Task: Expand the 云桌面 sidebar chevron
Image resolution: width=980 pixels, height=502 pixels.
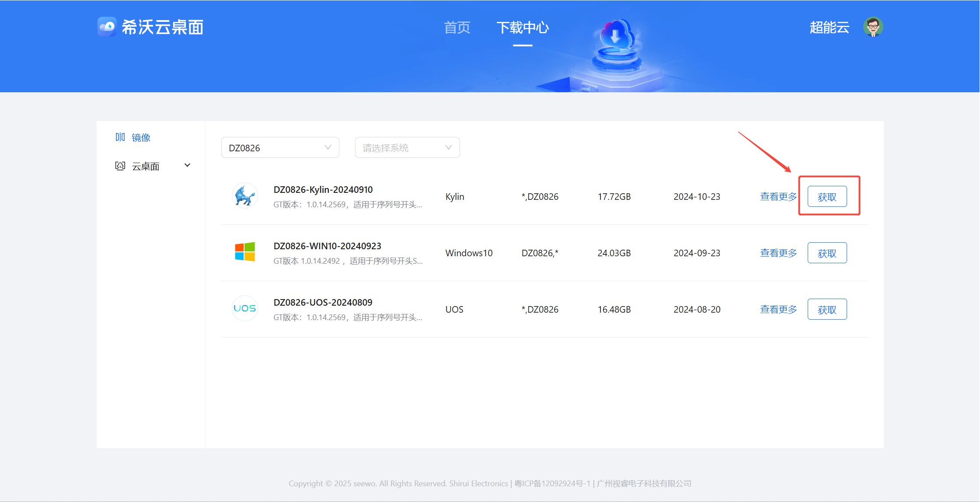Action: pos(188,165)
